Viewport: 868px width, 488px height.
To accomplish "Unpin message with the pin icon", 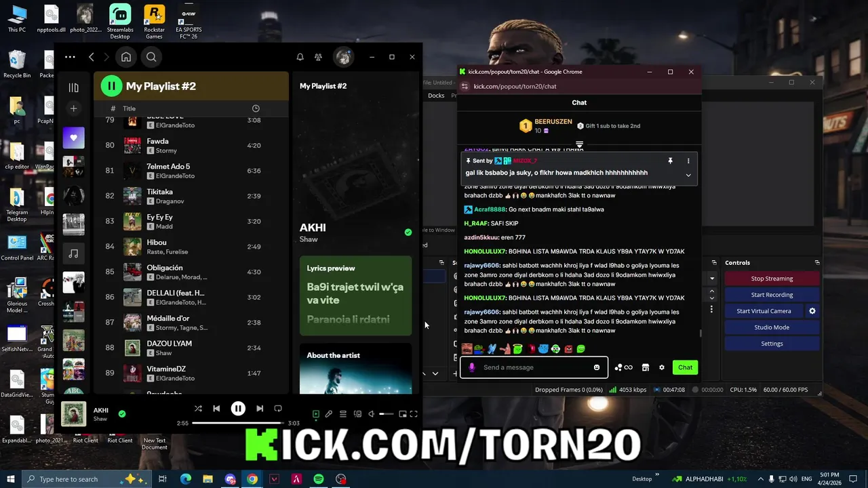I will [x=670, y=161].
